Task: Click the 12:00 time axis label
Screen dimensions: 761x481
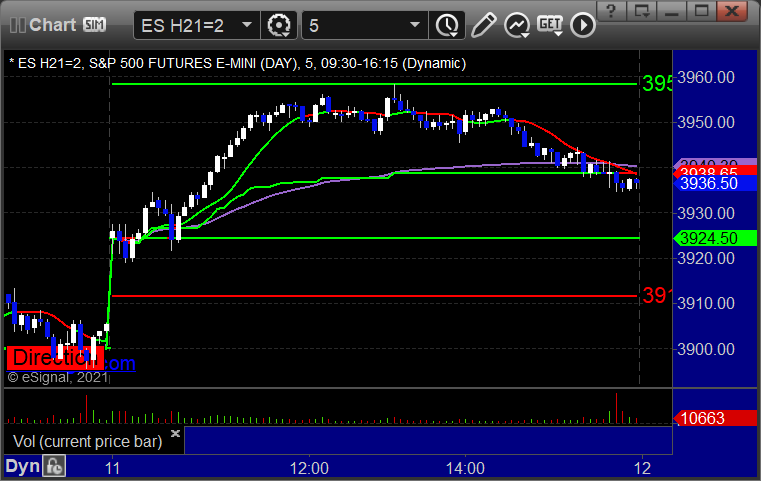Action: [309, 468]
